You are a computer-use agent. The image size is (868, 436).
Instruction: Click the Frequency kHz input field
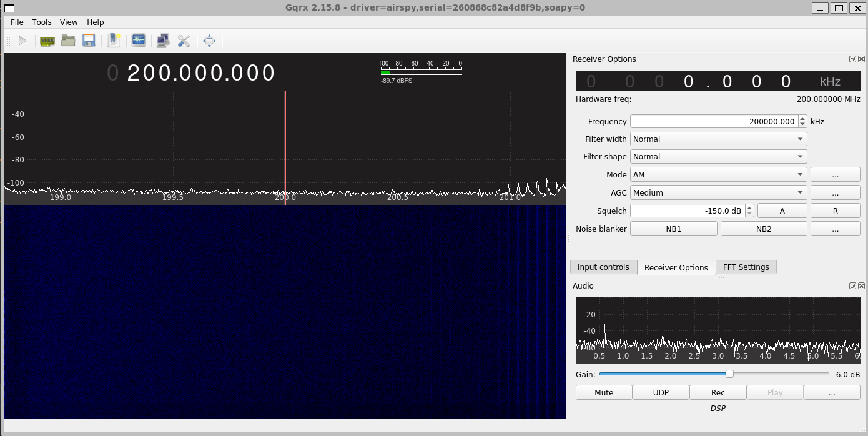pos(714,121)
